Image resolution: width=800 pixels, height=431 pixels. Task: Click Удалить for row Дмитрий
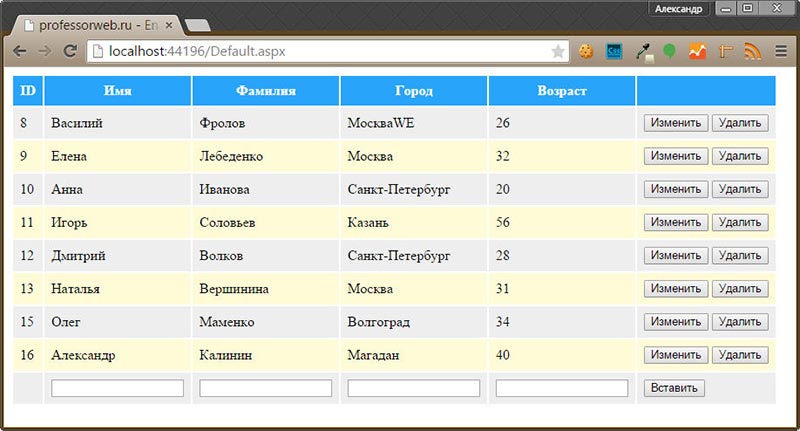(x=740, y=256)
